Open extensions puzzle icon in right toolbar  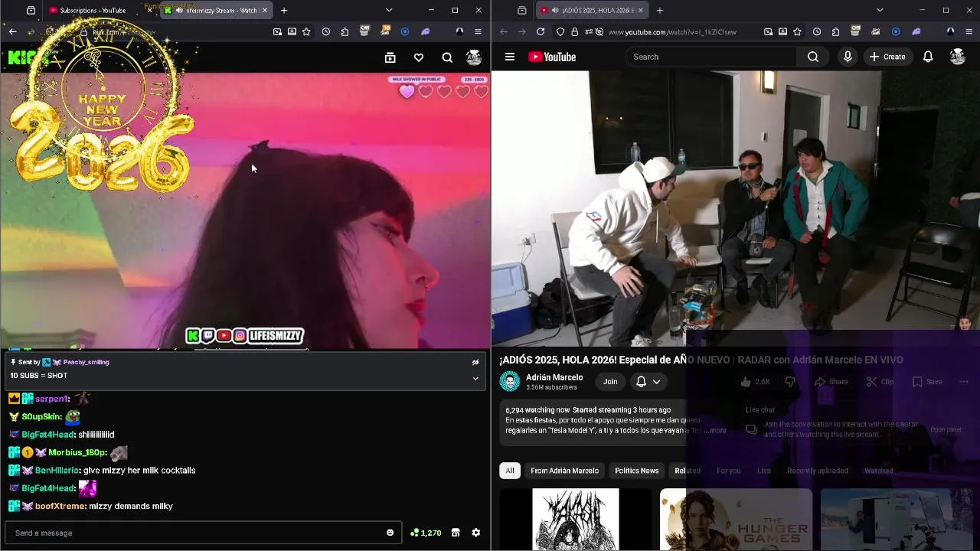[x=835, y=32]
